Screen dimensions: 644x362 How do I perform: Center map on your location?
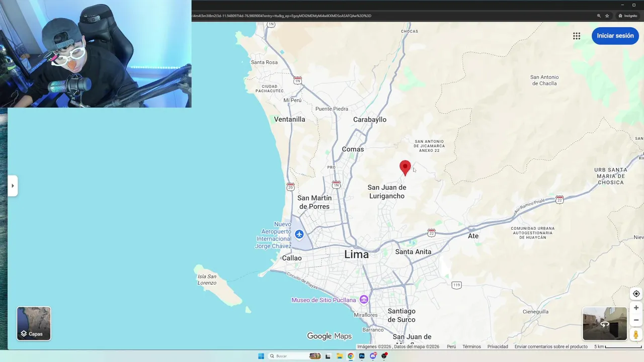(x=636, y=294)
